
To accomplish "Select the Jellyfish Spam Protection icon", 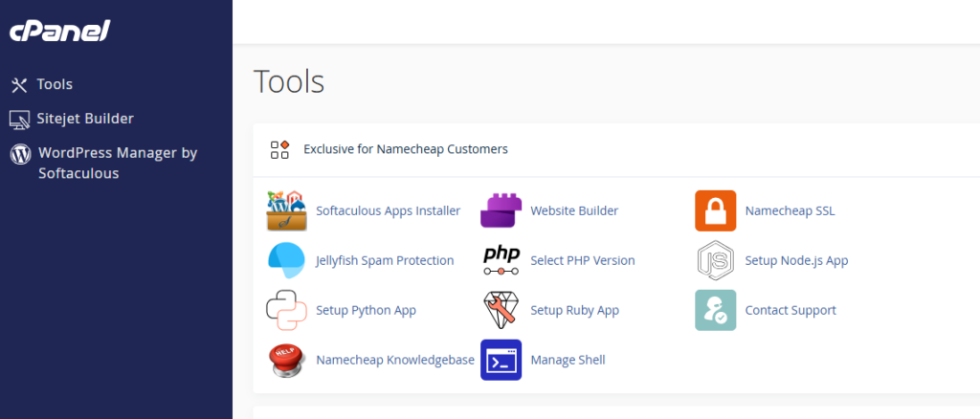I will [x=286, y=260].
